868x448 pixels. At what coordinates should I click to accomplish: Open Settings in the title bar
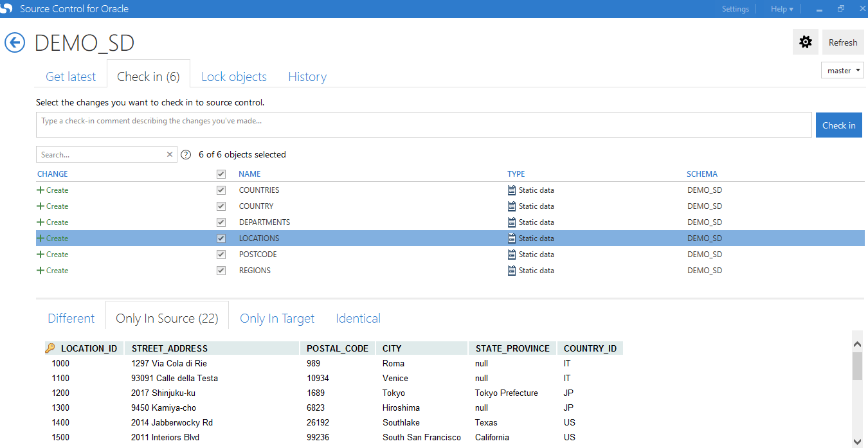pos(736,9)
